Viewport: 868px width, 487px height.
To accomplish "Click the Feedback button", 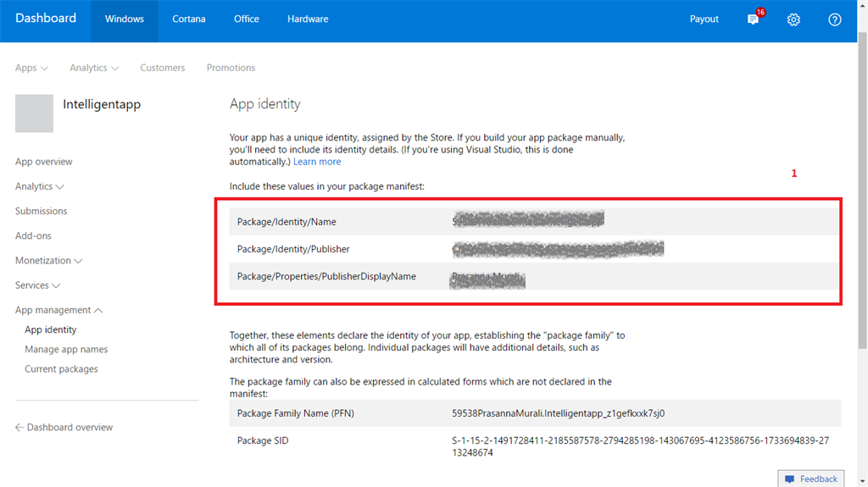I will [810, 479].
